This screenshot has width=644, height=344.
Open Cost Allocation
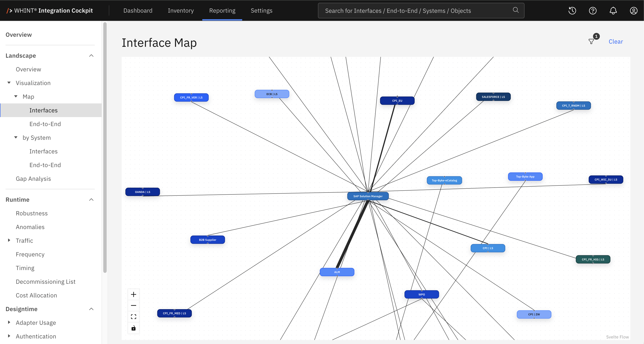pyautogui.click(x=36, y=295)
